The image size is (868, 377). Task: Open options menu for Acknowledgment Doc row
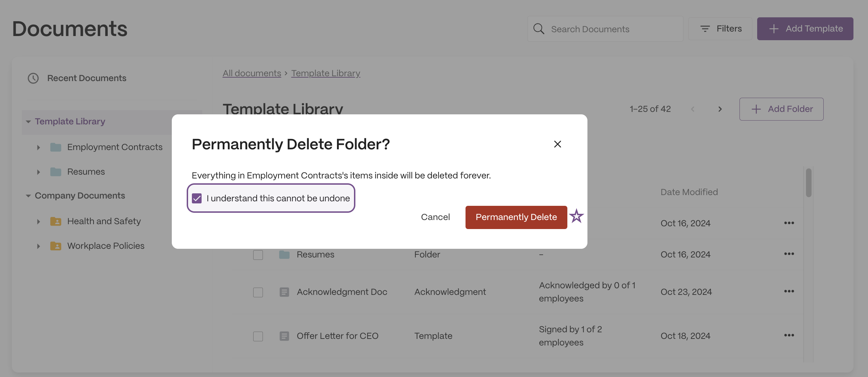pyautogui.click(x=789, y=291)
